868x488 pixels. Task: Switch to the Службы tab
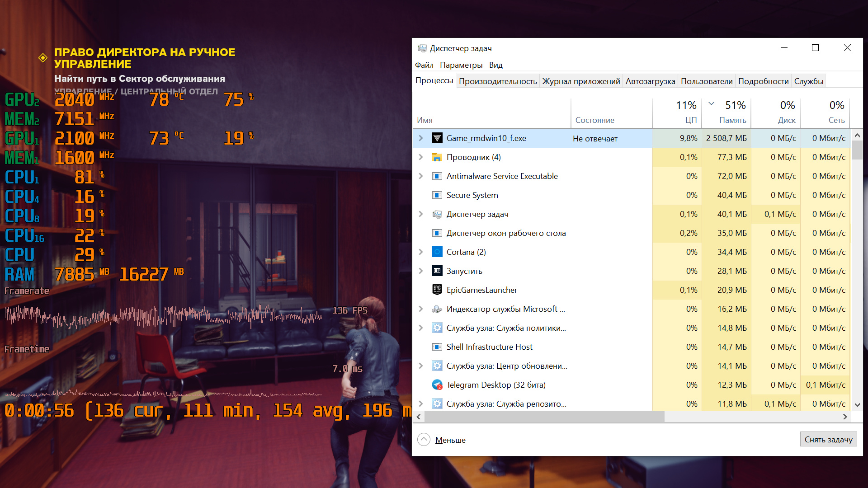pyautogui.click(x=808, y=81)
